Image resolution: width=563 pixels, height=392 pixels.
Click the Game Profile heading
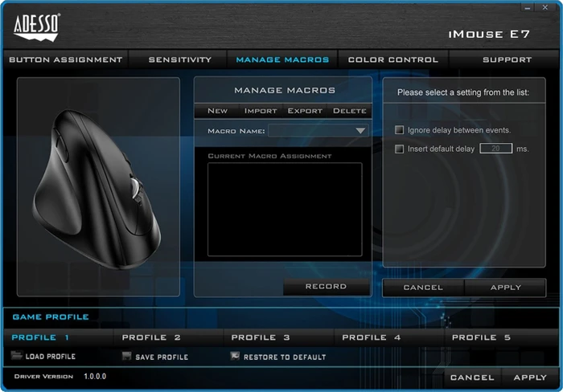[51, 316]
